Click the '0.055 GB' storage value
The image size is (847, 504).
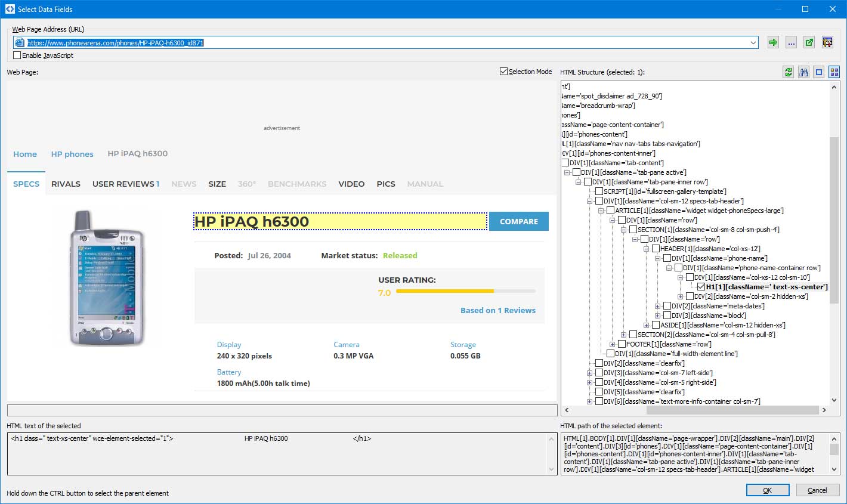click(x=465, y=356)
